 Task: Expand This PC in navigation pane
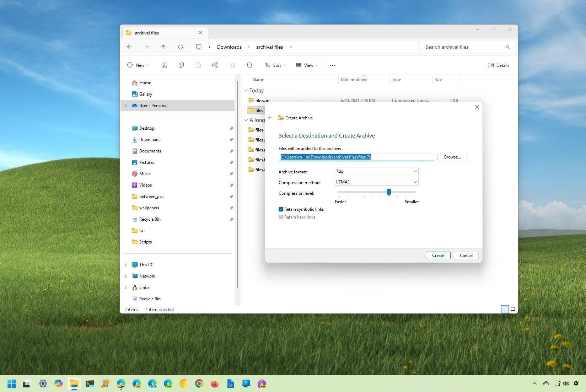[x=126, y=265]
